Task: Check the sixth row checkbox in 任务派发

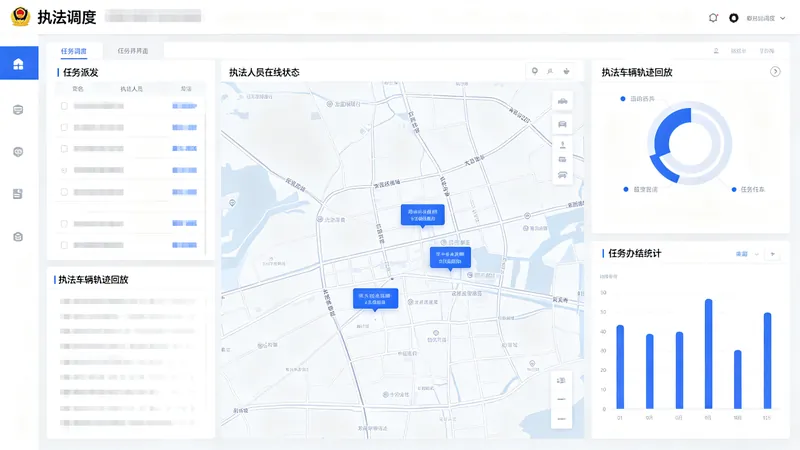Action: point(64,223)
